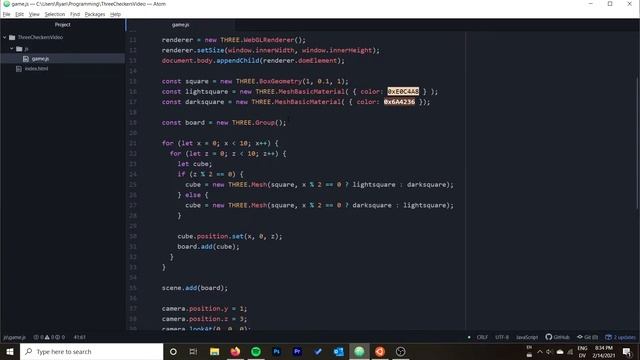Screen dimensions: 640x360
Task: Select the game.js editor tab
Action: [180, 25]
